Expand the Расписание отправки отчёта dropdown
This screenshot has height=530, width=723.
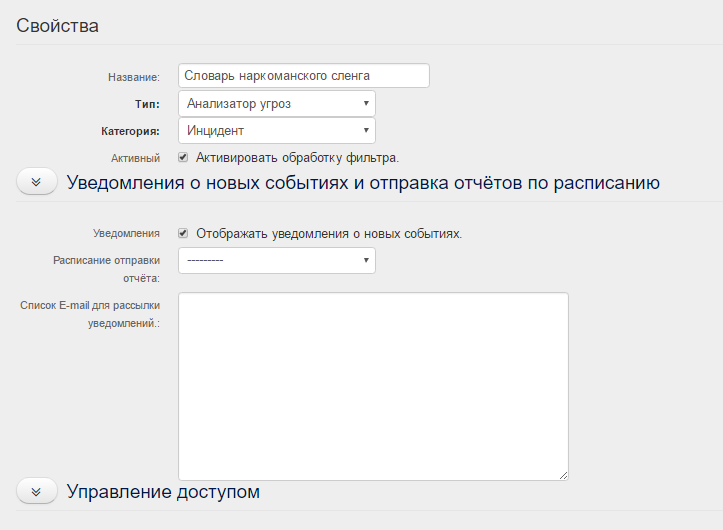(x=277, y=260)
